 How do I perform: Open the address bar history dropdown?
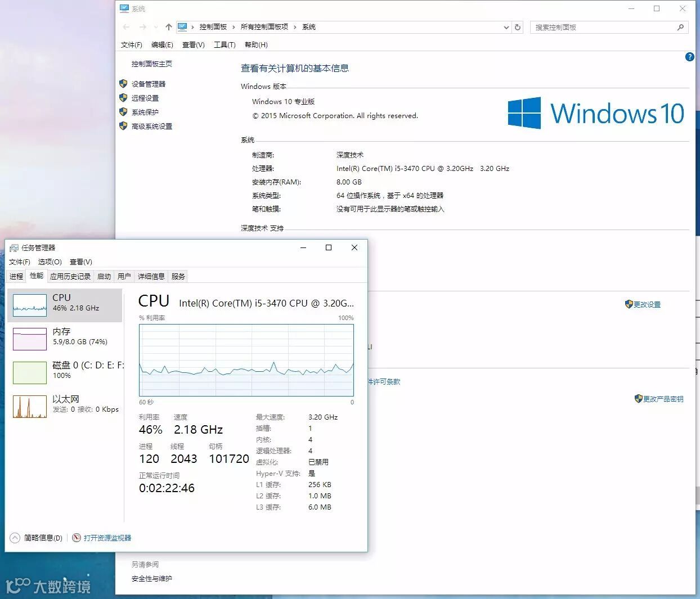pos(506,27)
